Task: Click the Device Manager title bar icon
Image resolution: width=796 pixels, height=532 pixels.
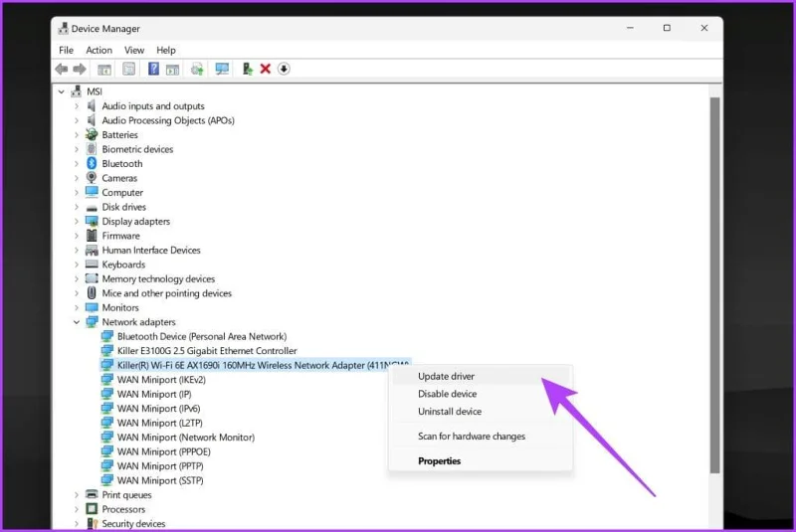Action: click(x=63, y=29)
